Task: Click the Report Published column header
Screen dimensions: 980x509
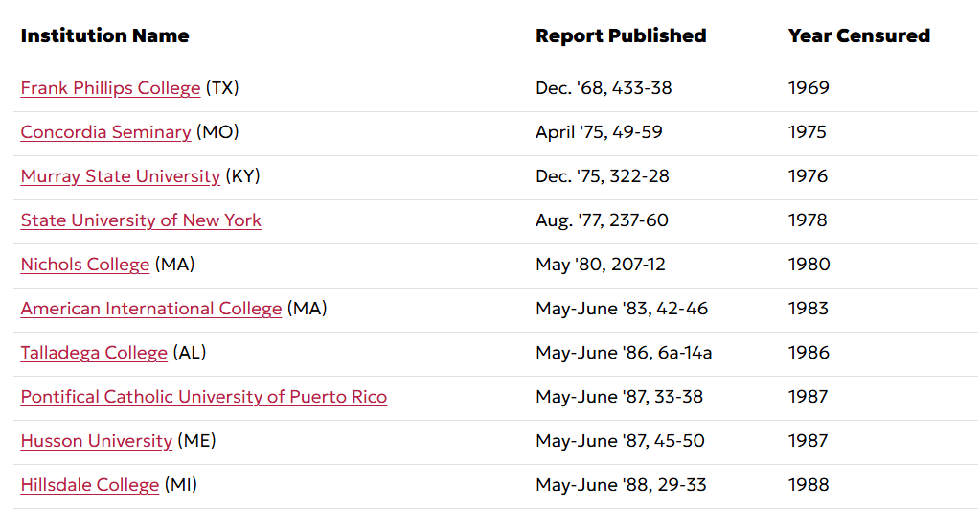Action: [621, 35]
